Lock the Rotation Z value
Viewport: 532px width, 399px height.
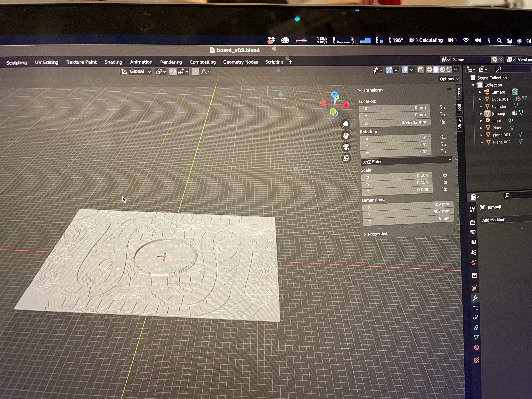pos(443,151)
